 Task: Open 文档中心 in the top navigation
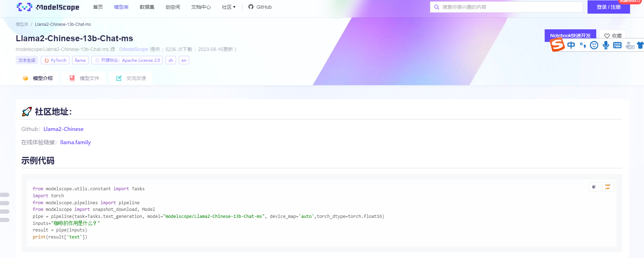point(201,7)
